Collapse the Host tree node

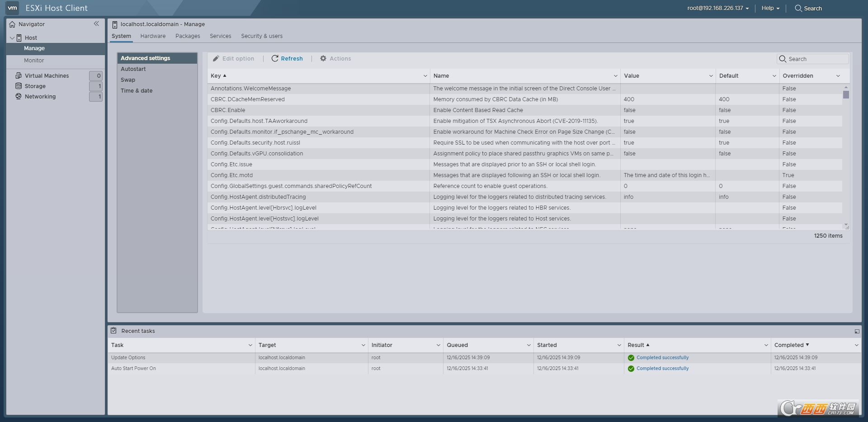pos(12,38)
